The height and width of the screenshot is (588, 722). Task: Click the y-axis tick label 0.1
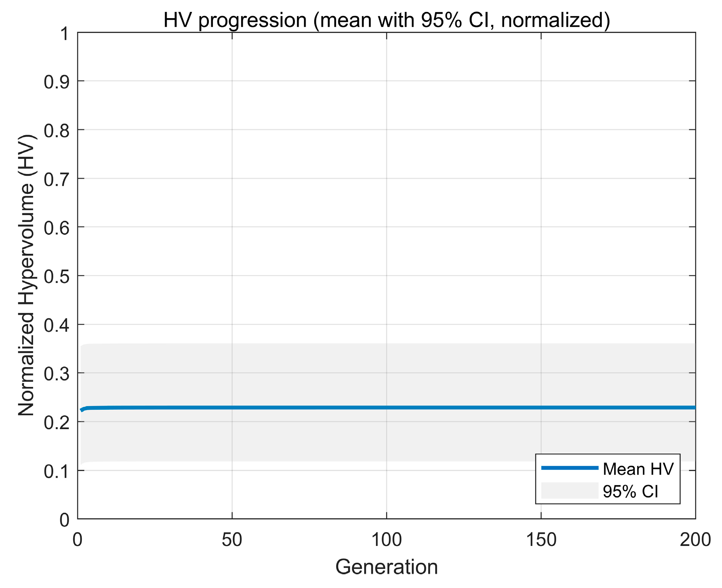tap(56, 471)
